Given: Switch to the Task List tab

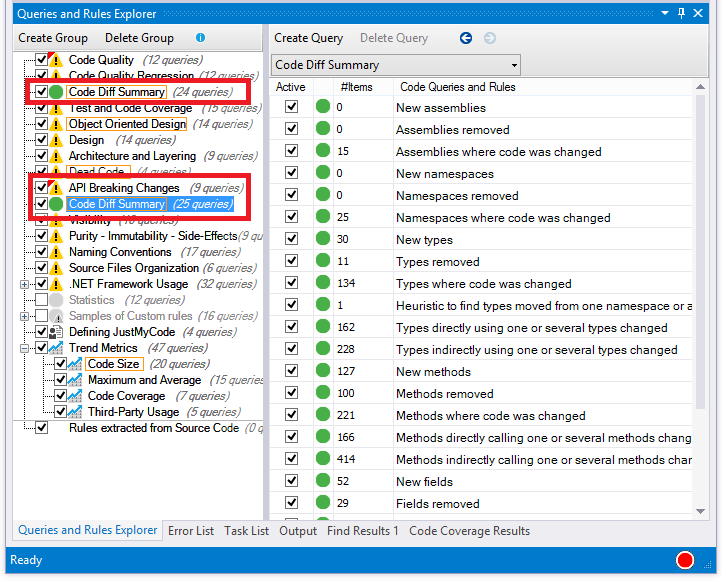Looking at the screenshot, I should point(246,531).
